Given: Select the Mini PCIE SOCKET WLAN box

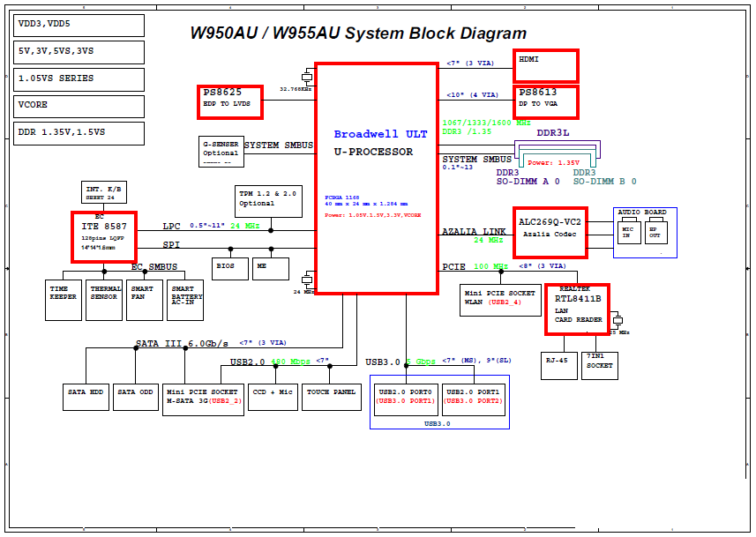Looking at the screenshot, I should [500, 301].
